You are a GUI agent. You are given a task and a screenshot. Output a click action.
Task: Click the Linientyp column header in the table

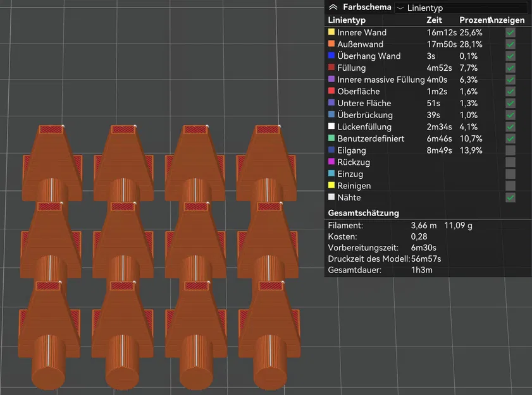[347, 20]
